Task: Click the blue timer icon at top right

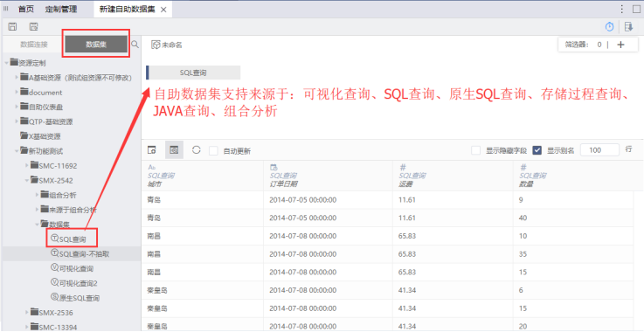Action: pos(610,27)
